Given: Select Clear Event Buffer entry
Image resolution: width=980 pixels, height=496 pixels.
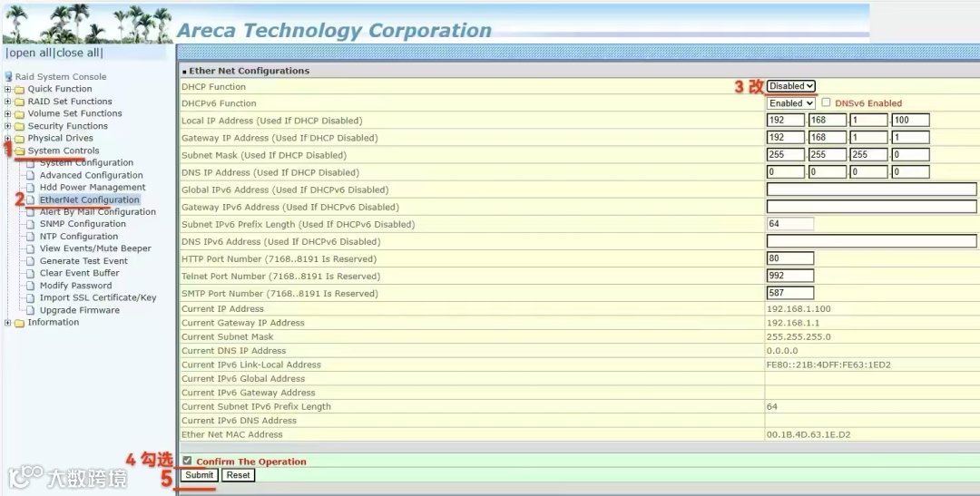Looking at the screenshot, I should tap(79, 273).
